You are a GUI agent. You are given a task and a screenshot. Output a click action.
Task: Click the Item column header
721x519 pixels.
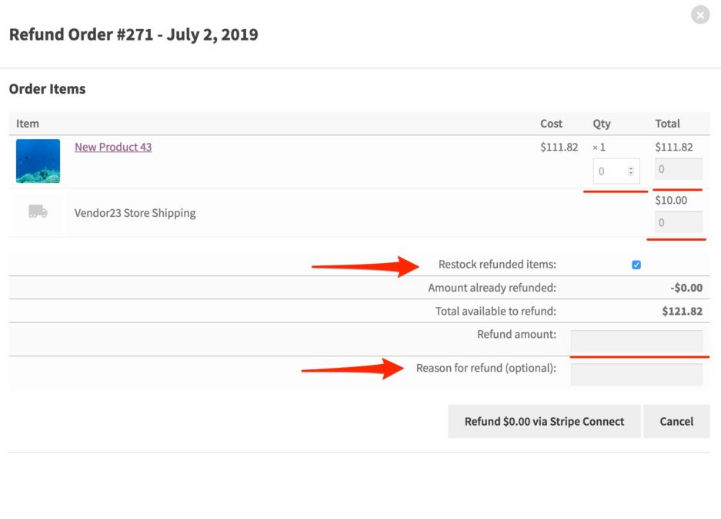28,124
